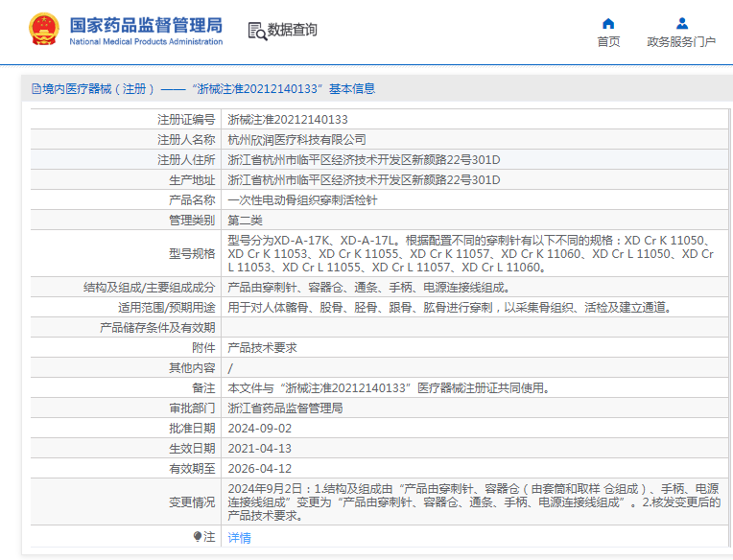Click the approval date 2024-09-02

pos(259,429)
